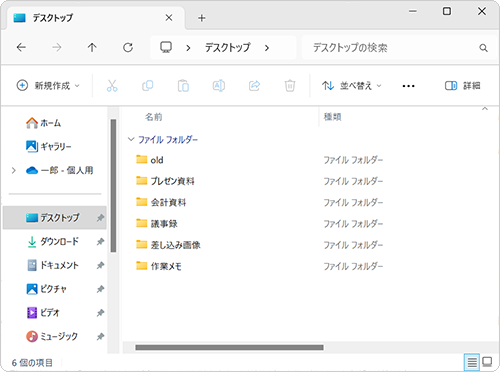The image size is (500, 372).
Task: Click the pin icon next to デスクトップ
Action: point(100,218)
